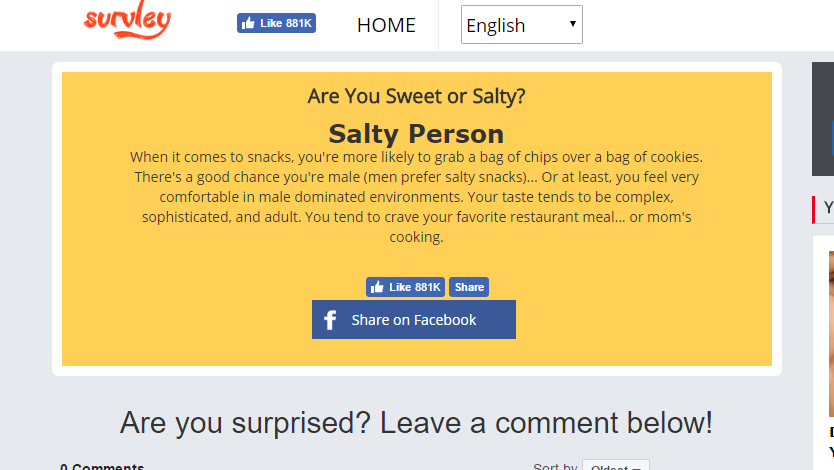
Task: Expand the Sort by Oldest dropdown
Action: coord(616,467)
